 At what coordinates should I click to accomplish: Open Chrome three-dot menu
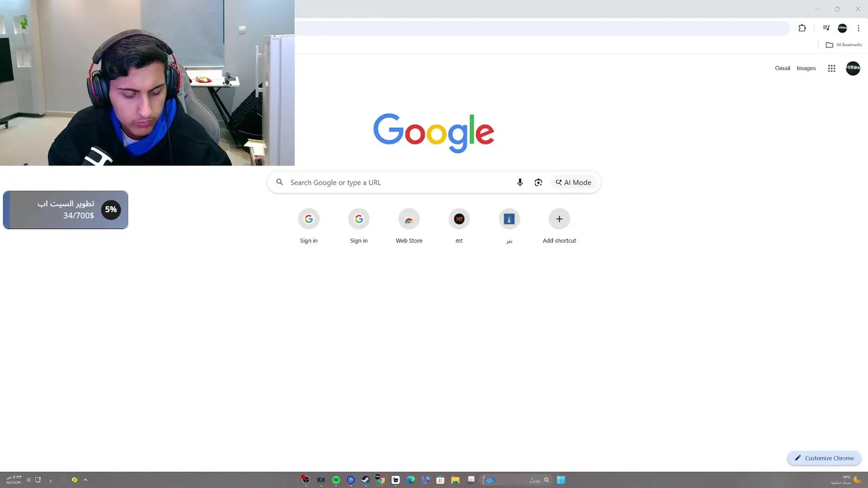pos(859,28)
